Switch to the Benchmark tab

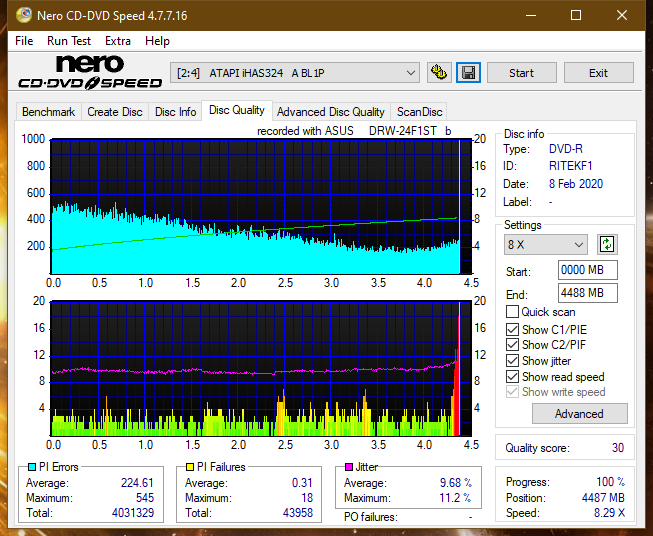point(49,112)
